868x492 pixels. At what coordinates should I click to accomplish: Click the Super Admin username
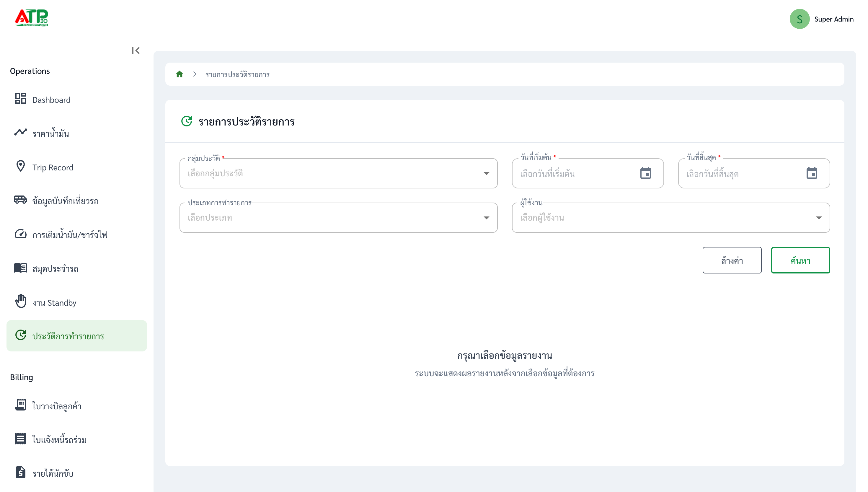(834, 19)
